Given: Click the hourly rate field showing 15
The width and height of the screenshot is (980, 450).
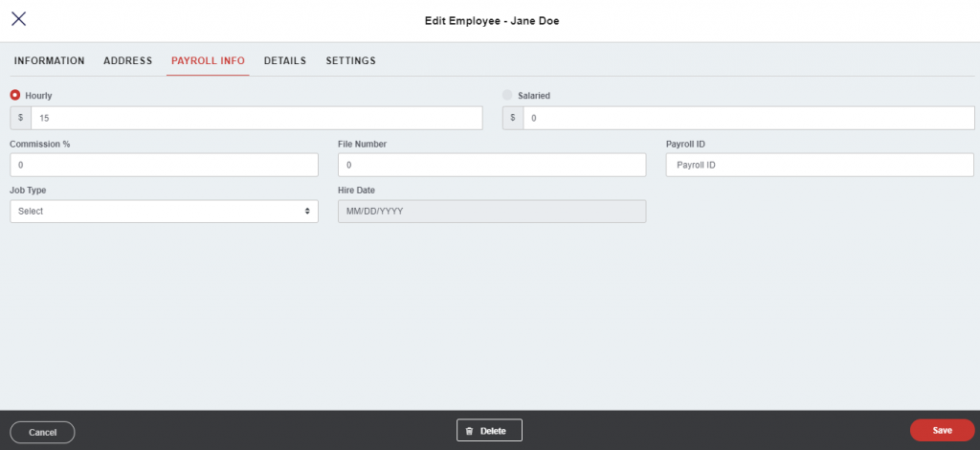Looking at the screenshot, I should click(x=256, y=118).
